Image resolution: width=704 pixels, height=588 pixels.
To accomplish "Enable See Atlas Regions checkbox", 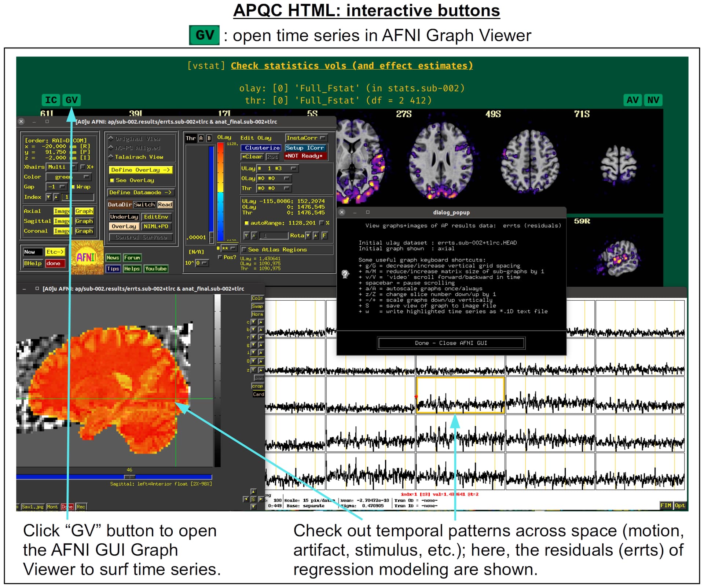I will coord(244,250).
